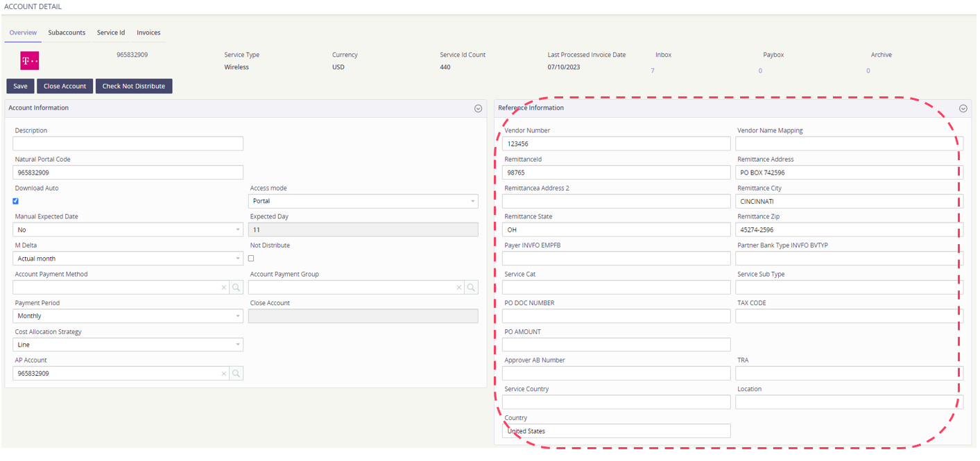Click the search icon for Account Payment Group
This screenshot has width=980, height=461.
(x=471, y=288)
